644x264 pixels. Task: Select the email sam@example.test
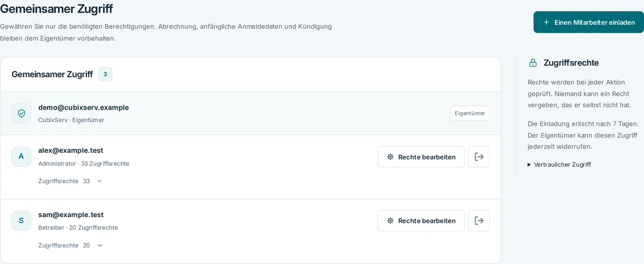[x=71, y=215]
